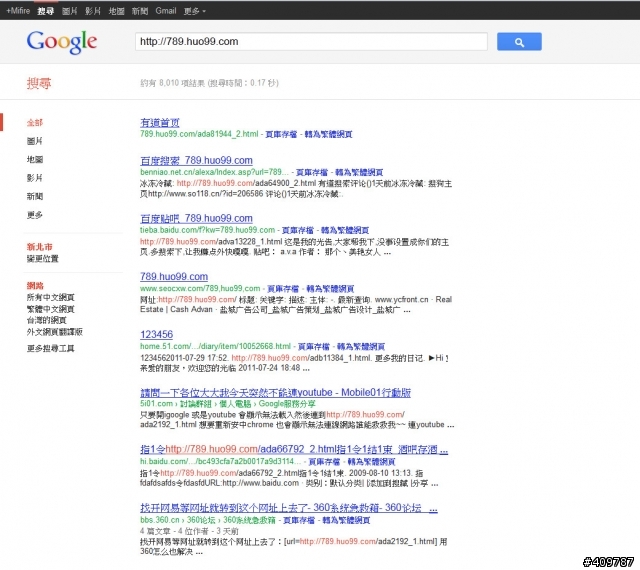This screenshot has width=640, height=570.
Task: Open 頁庫存檔 for the home.51.com result
Action: (313, 346)
